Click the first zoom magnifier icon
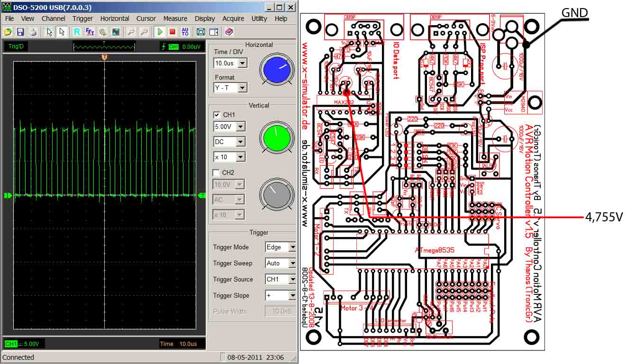635x364 pixels. coord(131,32)
